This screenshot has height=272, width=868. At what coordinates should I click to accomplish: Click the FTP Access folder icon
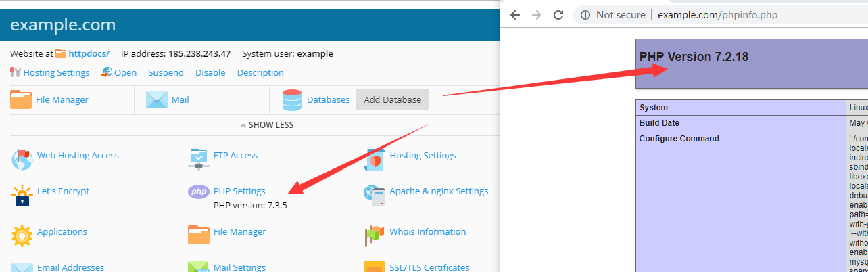pyautogui.click(x=198, y=158)
